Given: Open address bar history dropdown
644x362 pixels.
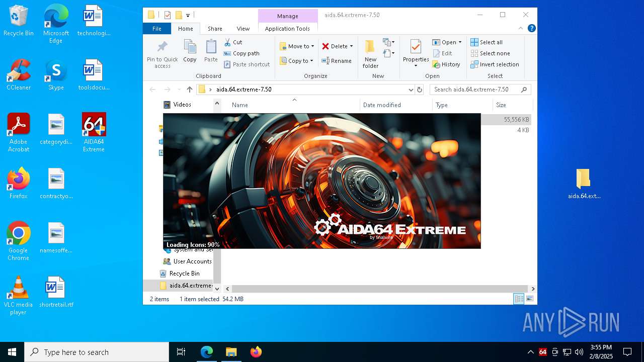Looking at the screenshot, I should (411, 89).
